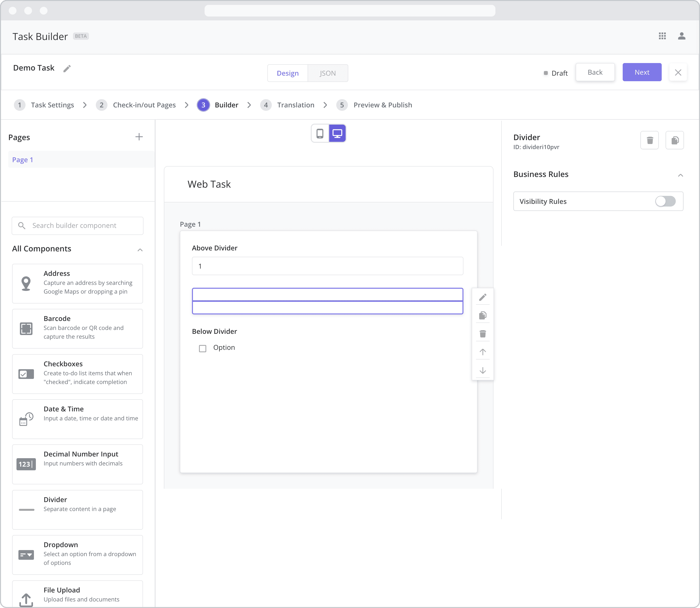700x608 pixels.
Task: Click the Below Divider label
Action: [214, 331]
